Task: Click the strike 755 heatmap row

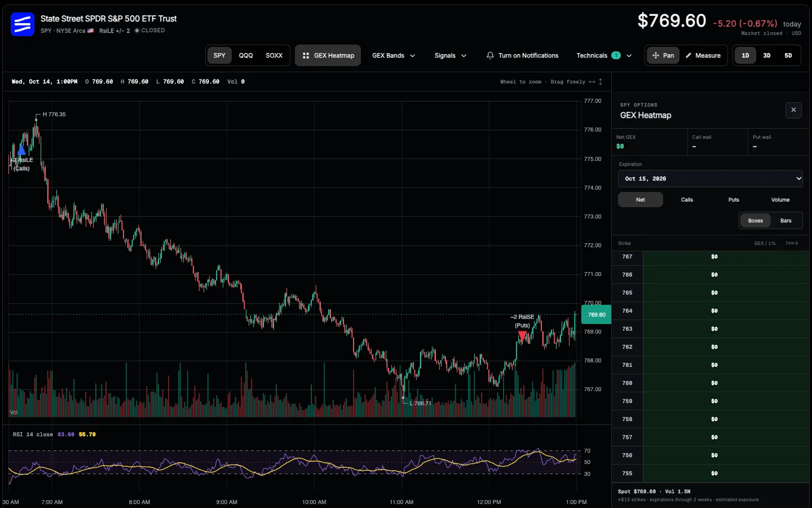Action: click(x=712, y=474)
